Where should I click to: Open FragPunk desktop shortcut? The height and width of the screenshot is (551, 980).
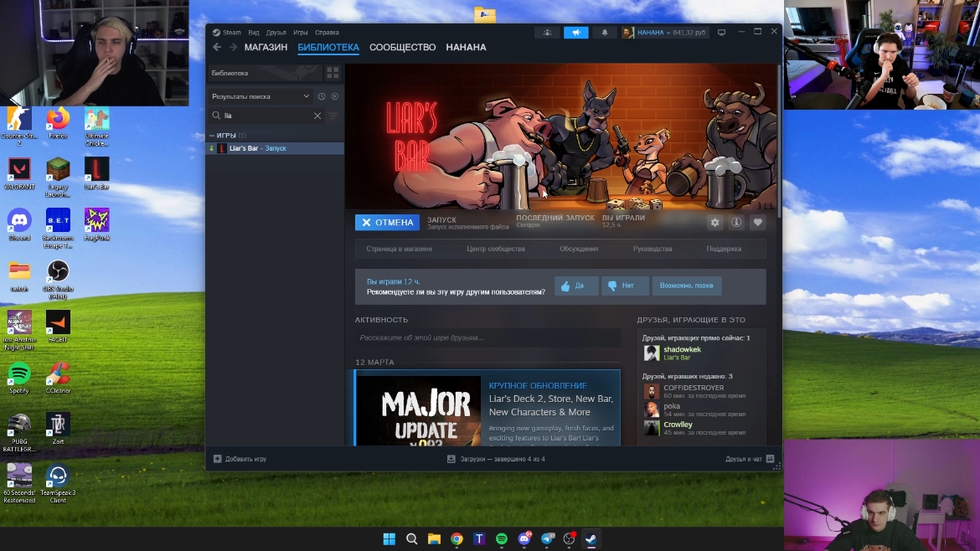tap(97, 225)
